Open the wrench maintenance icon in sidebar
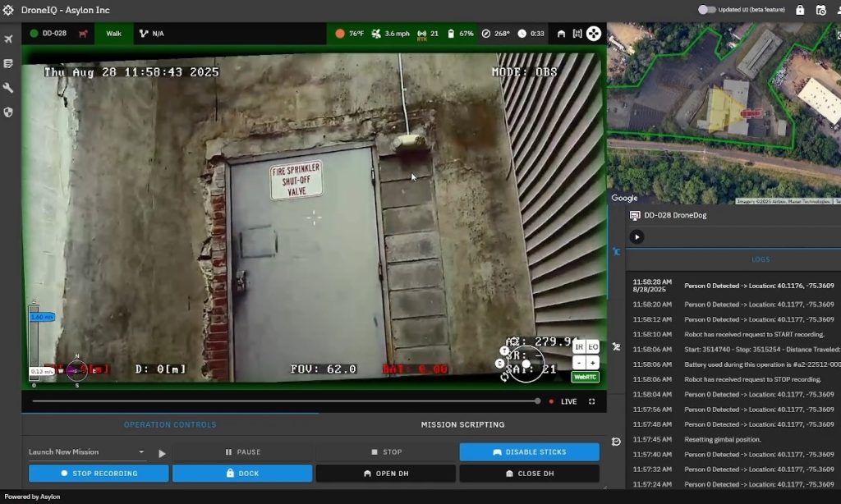 click(x=8, y=88)
